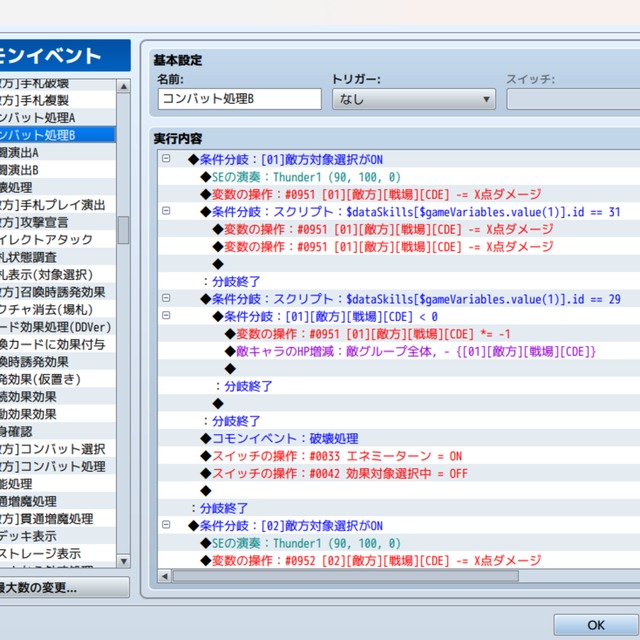This screenshot has height=640, width=640.
Task: Click the common event list scrollbar thumb
Action: 123,229
